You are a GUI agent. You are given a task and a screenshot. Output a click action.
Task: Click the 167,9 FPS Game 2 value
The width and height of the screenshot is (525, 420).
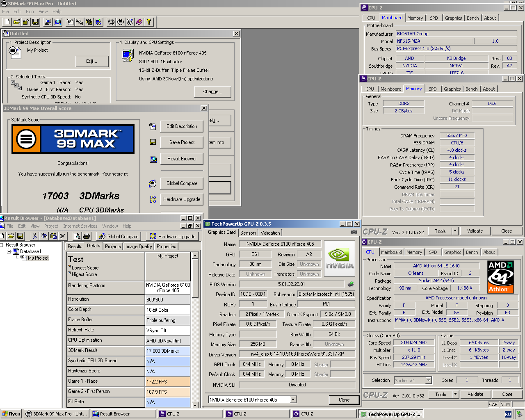(168, 392)
